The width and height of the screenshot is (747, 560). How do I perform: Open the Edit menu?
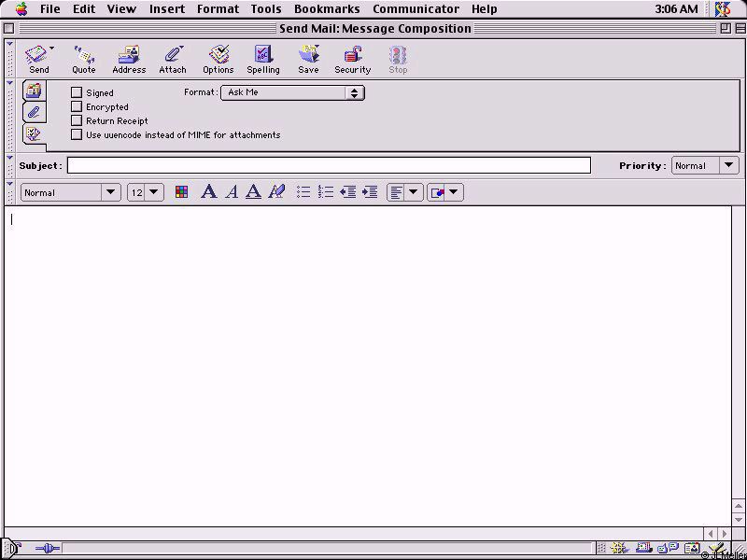84,9
